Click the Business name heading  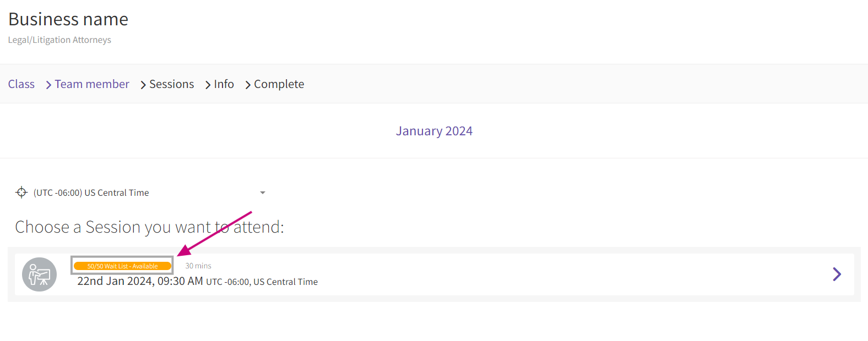[68, 19]
